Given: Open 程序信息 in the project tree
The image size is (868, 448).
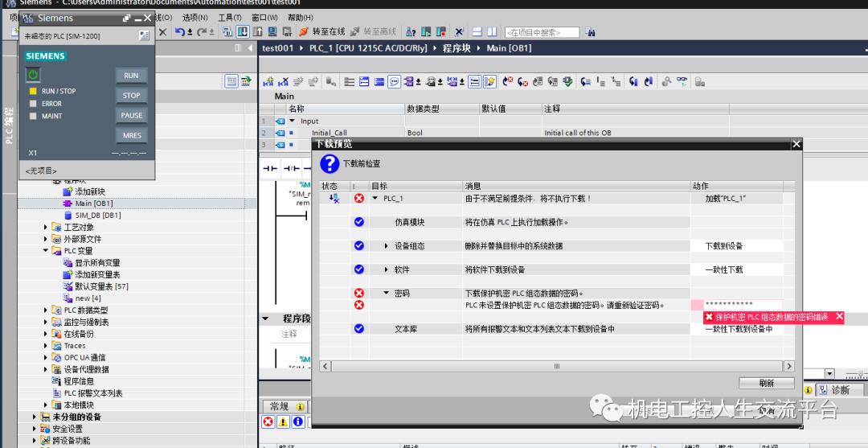Looking at the screenshot, I should coord(78,381).
